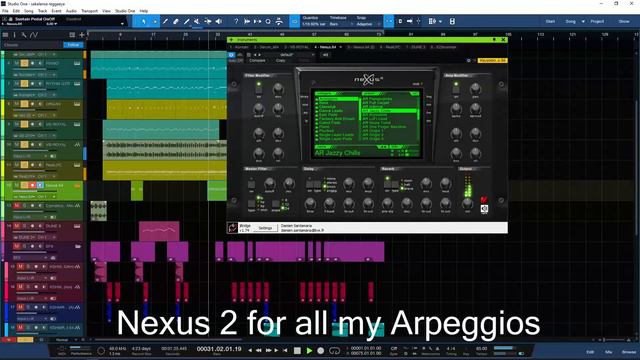The width and height of the screenshot is (640, 360).
Task: Open the track list icon
Action: (x=5, y=35)
